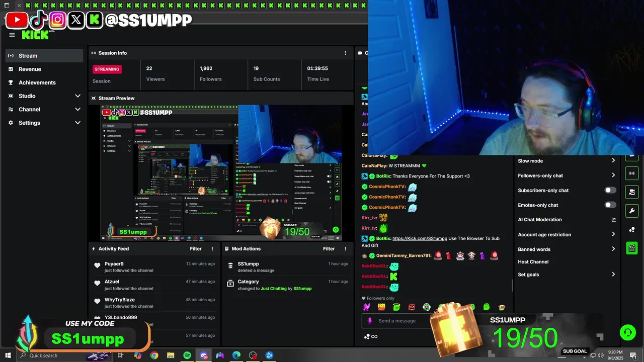Image resolution: width=644 pixels, height=362 pixels.
Task: Open Google Chrome from the taskbar
Action: pyautogui.click(x=154, y=355)
